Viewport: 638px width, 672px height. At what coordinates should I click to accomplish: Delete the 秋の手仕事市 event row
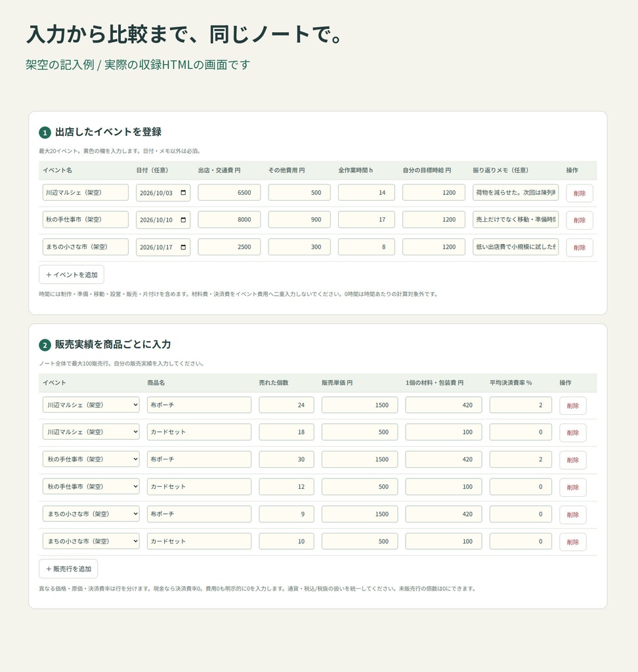[580, 220]
